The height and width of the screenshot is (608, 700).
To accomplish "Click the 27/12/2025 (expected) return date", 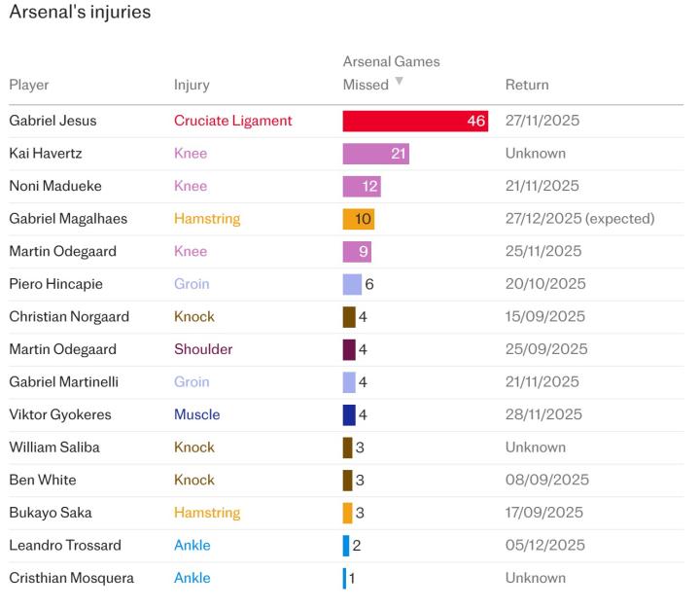I will pyautogui.click(x=579, y=219).
